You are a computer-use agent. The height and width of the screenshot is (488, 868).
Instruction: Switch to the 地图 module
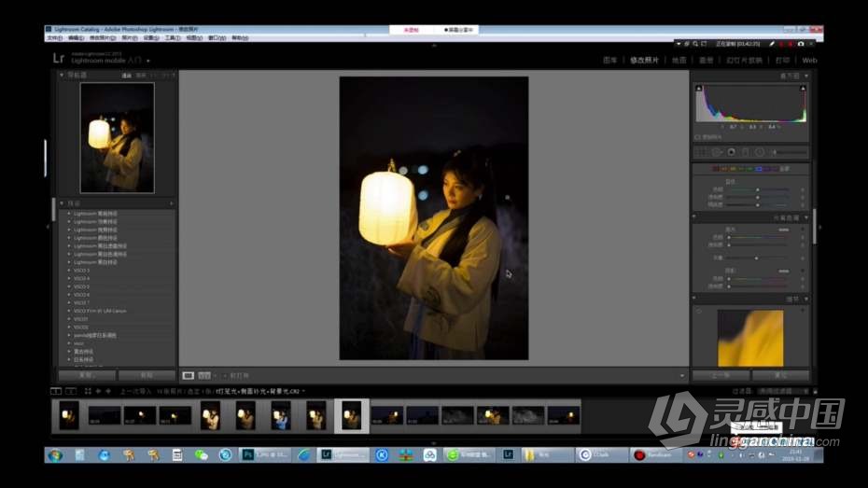click(x=679, y=61)
